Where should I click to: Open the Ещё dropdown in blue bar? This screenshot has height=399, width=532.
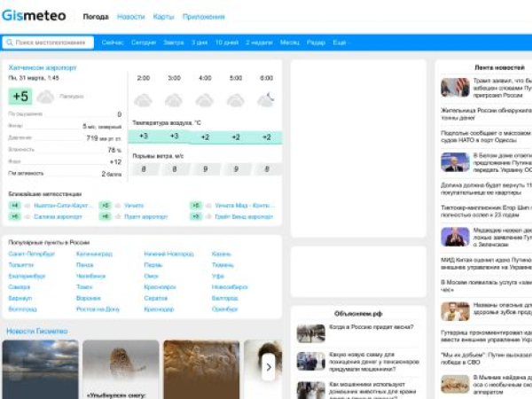tap(340, 43)
